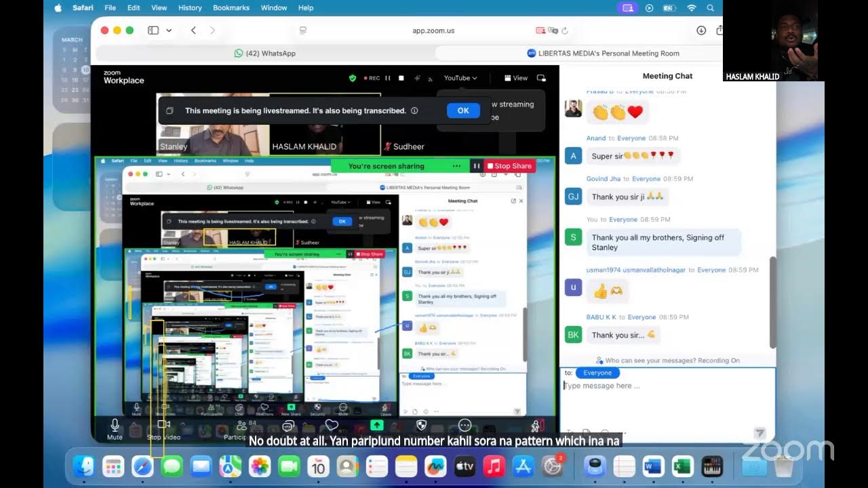Click OK on the livestream notice

click(x=463, y=110)
